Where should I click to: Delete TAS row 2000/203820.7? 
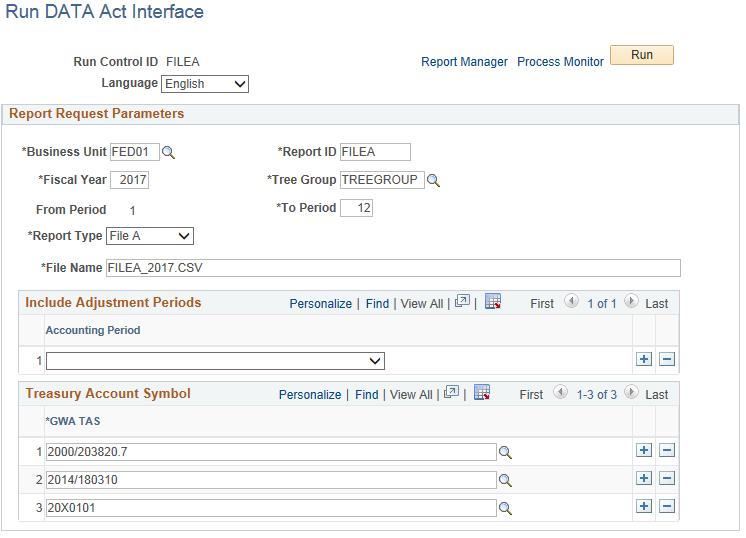point(667,450)
